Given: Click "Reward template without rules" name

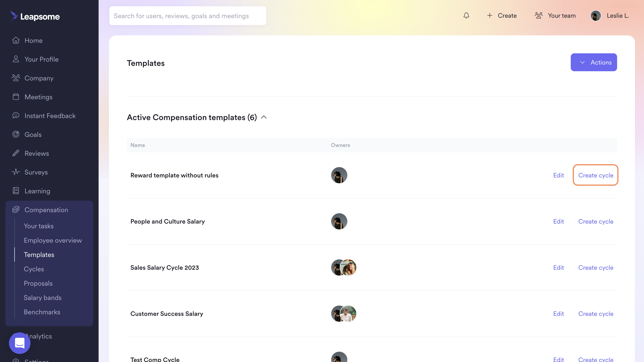Looking at the screenshot, I should [174, 175].
